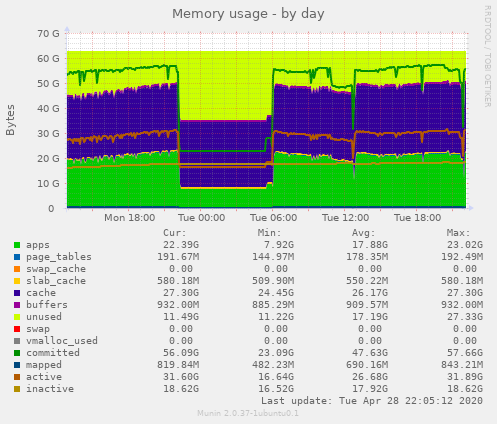Viewport: 497px width, 424px height.
Task: Click the 'Cur:' column header
Action: tap(175, 233)
